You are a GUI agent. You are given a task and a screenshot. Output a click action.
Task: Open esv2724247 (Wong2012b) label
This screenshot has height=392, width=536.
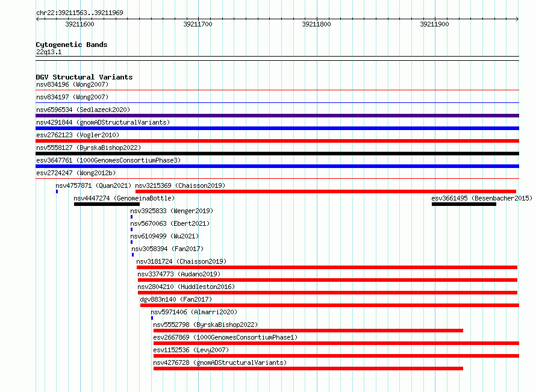pyautogui.click(x=76, y=173)
